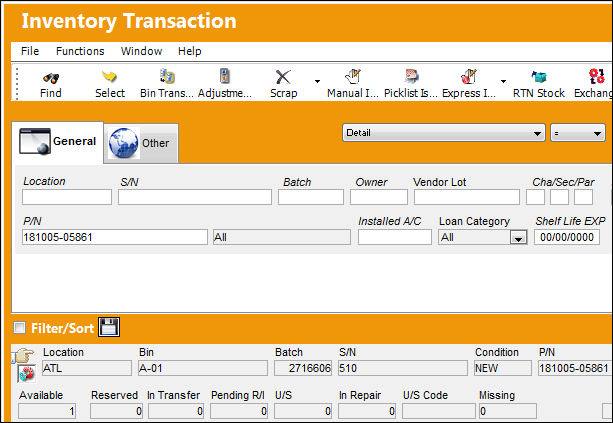This screenshot has height=423, width=613.
Task: Click the Missing quantity field
Action: [508, 411]
